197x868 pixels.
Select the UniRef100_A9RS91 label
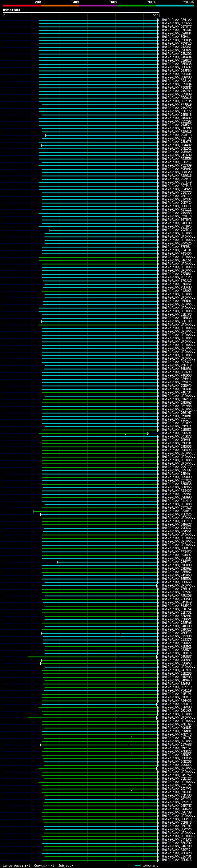pyautogui.click(x=177, y=433)
